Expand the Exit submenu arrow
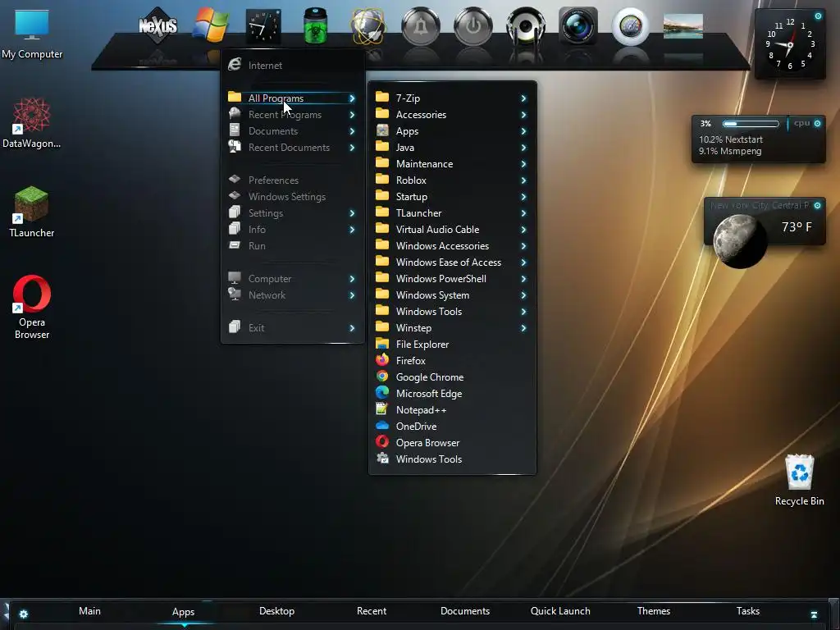 click(x=352, y=328)
